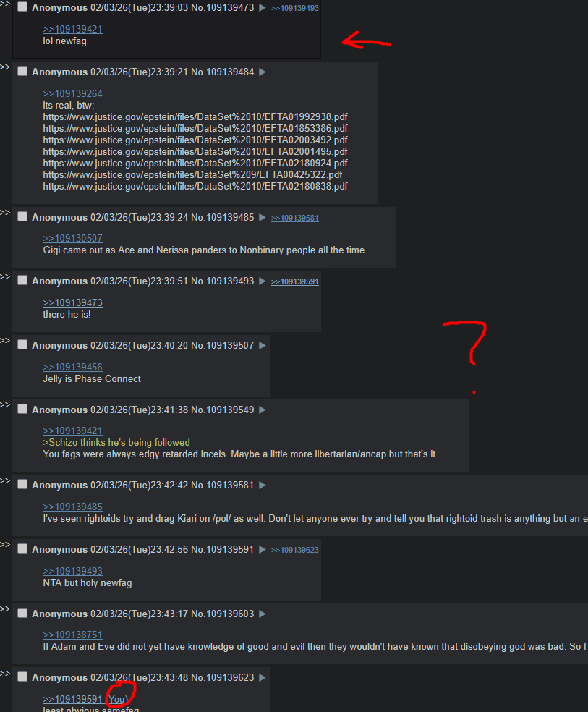The width and height of the screenshot is (588, 712).
Task: Open post menu arrow for No.109139507
Action: (263, 346)
